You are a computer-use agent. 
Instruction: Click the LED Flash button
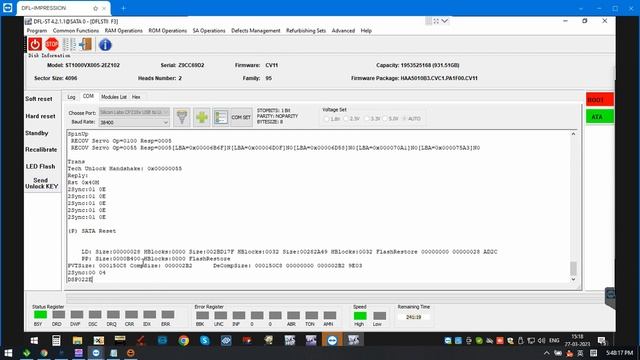[x=40, y=166]
